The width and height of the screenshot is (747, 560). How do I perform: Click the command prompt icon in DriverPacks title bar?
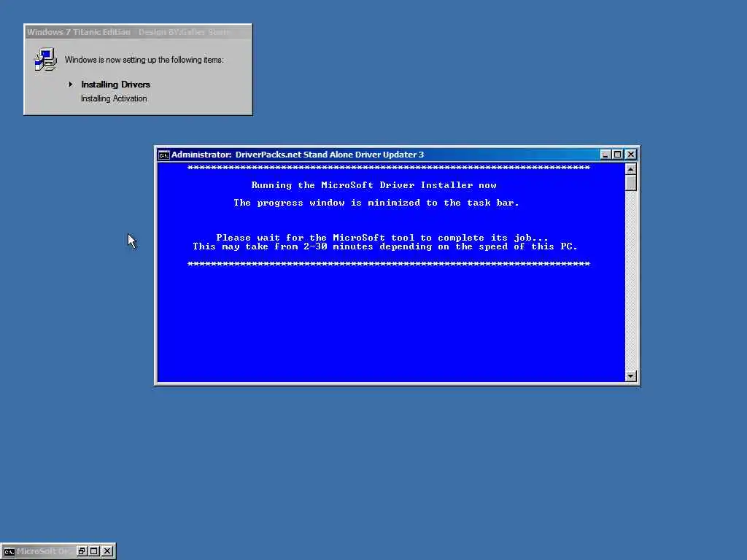coord(164,155)
